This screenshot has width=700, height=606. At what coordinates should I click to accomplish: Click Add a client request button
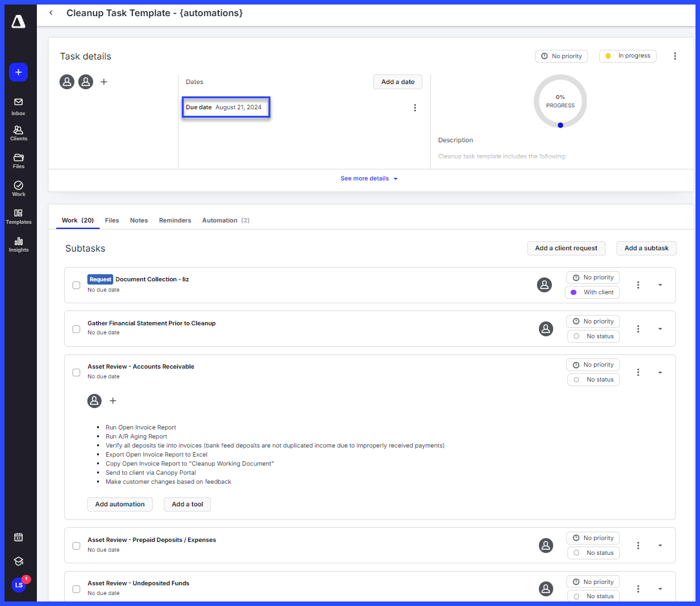point(566,248)
